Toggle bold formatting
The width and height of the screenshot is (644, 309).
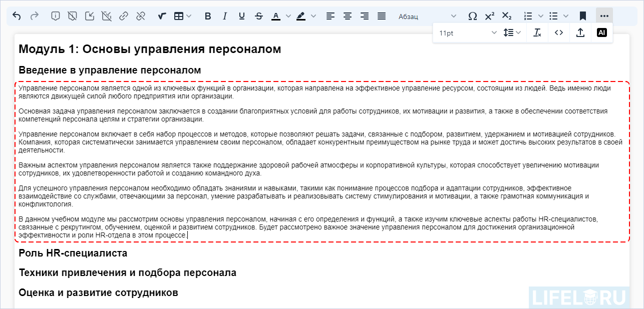(x=208, y=15)
